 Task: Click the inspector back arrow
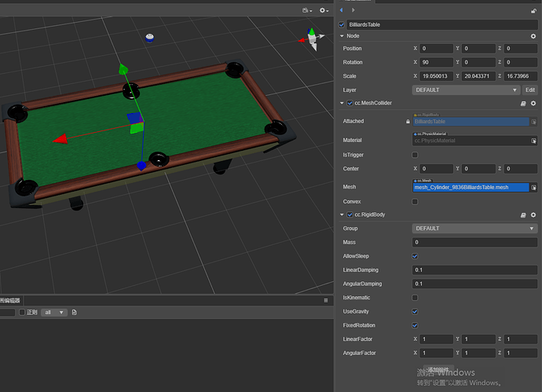click(x=341, y=10)
